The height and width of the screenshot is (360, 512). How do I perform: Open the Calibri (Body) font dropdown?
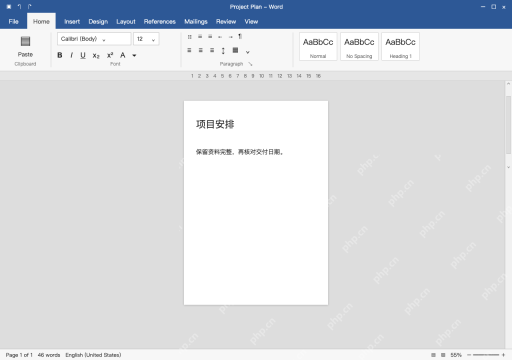pos(94,39)
